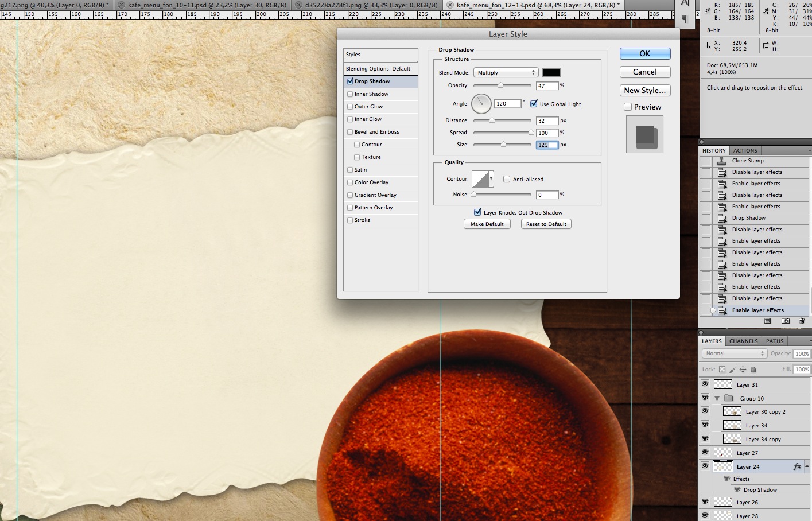Enable the Anti-aliased checkbox
The width and height of the screenshot is (812, 521).
pyautogui.click(x=507, y=179)
